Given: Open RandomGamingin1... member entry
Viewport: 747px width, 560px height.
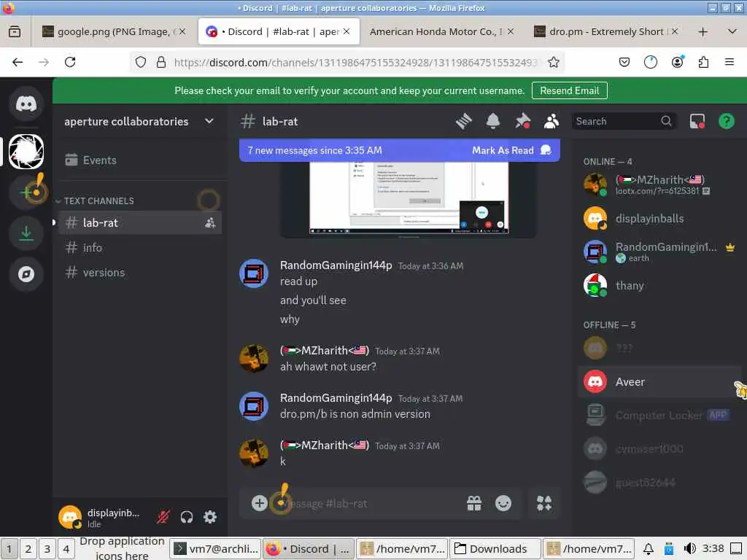Looking at the screenshot, I should click(659, 252).
